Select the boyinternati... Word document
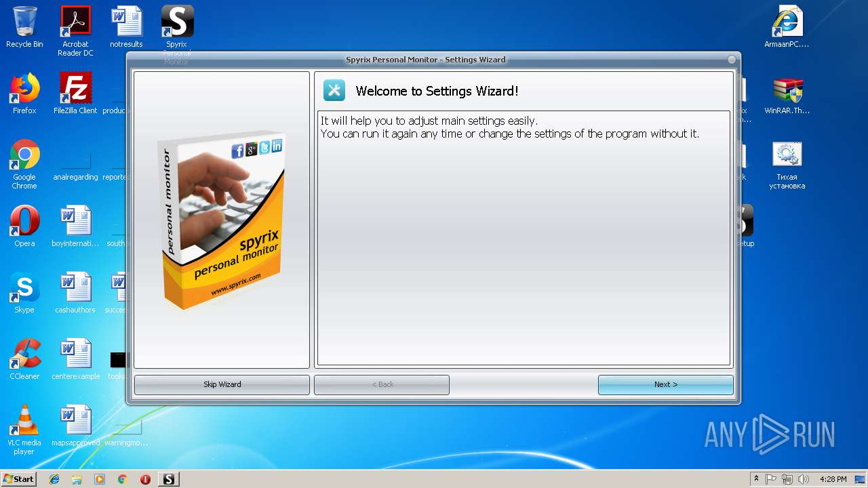 tap(75, 226)
